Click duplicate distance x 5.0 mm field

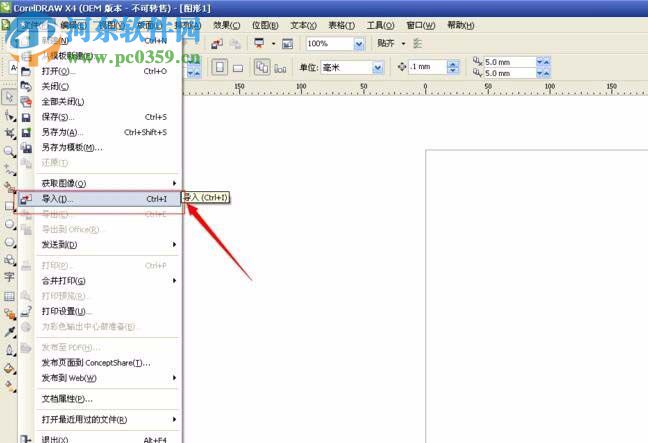click(510, 62)
